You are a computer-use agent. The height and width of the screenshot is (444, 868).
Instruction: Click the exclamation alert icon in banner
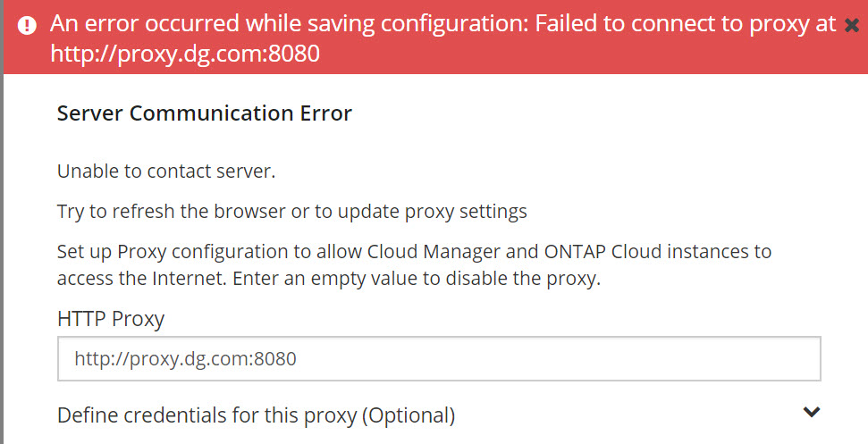[x=27, y=25]
